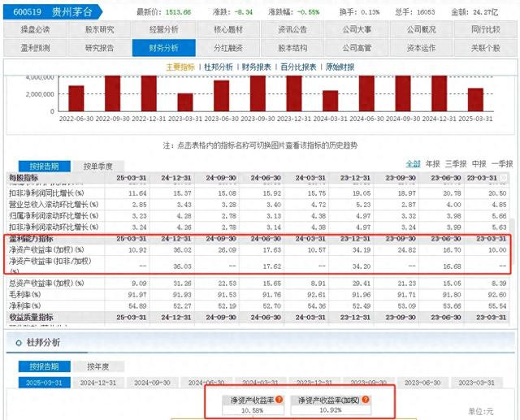Click the 36.02 ROE value for 24-12-31

[182, 250]
